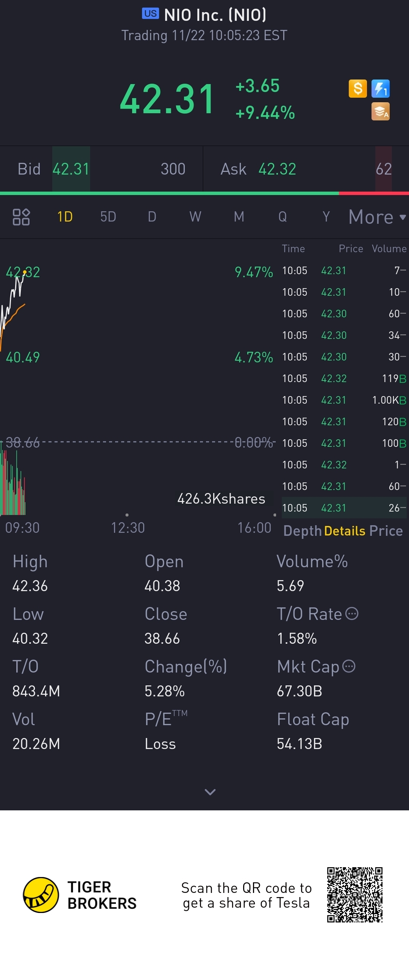Tap the Ask price 42.32
Viewport: 409px width, 980px height.
[277, 169]
